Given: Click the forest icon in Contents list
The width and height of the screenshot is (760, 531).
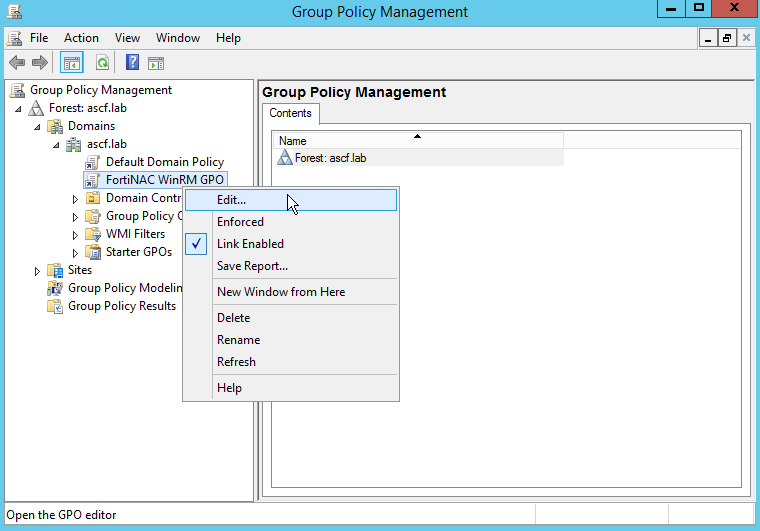Looking at the screenshot, I should (x=285, y=157).
